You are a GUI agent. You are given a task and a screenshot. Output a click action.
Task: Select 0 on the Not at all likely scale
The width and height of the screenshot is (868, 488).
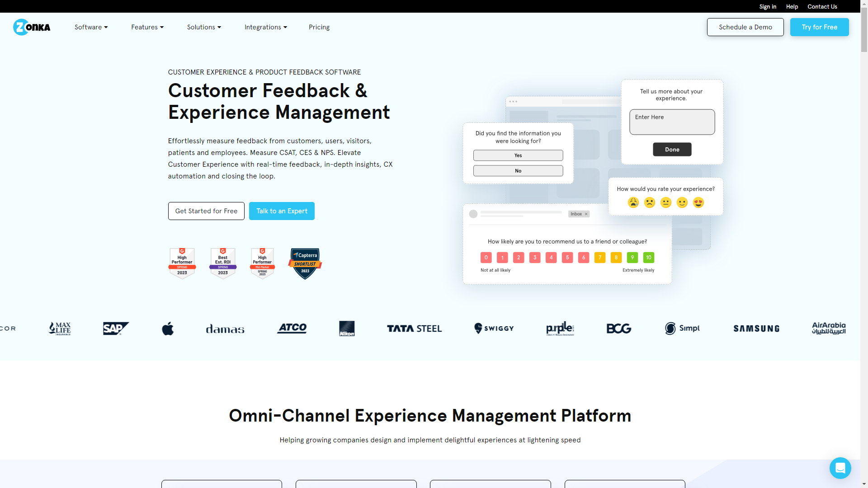point(486,257)
